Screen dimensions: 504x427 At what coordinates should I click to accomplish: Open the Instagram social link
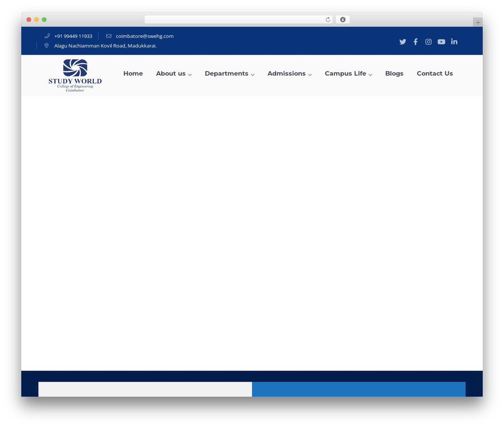[x=428, y=42]
